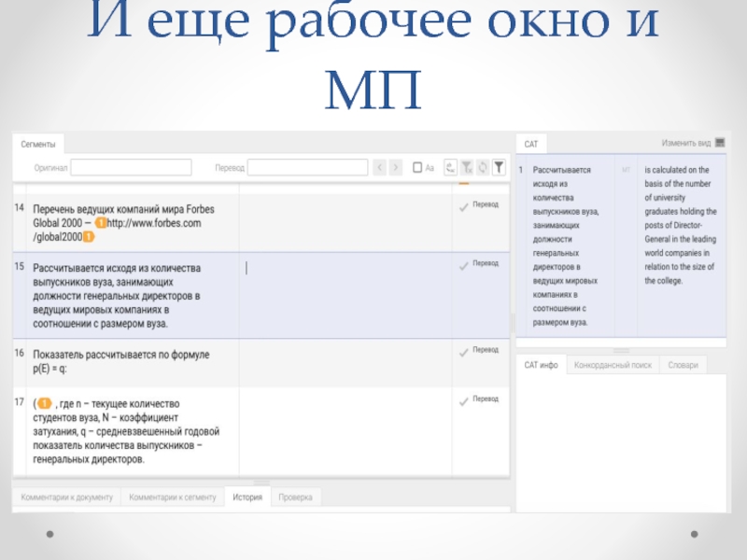This screenshot has width=747, height=560.
Task: Enable the Aa case-sensitive checkbox
Action: 417,167
